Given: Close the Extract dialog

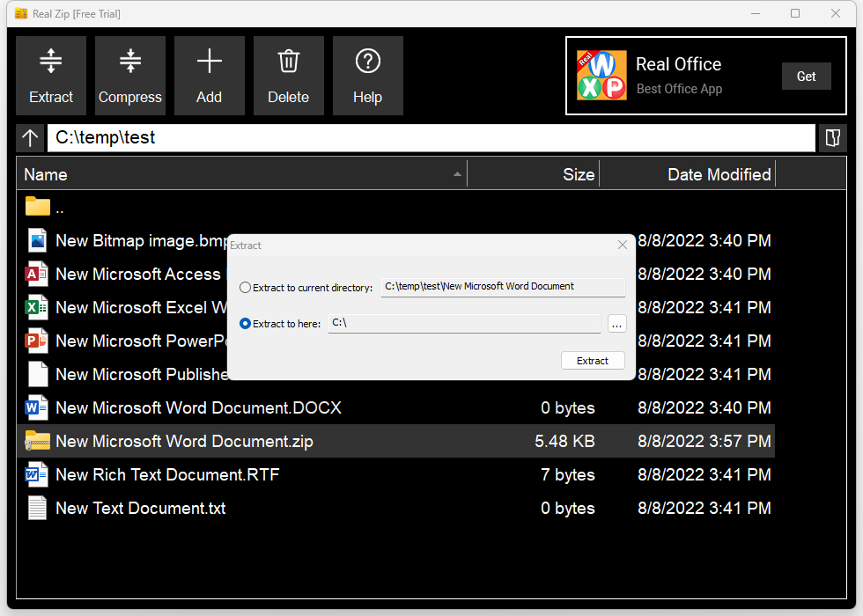Looking at the screenshot, I should pos(623,245).
